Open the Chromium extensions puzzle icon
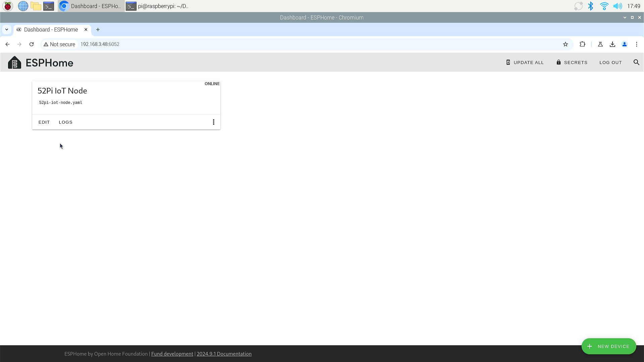The height and width of the screenshot is (362, 644). tap(583, 44)
